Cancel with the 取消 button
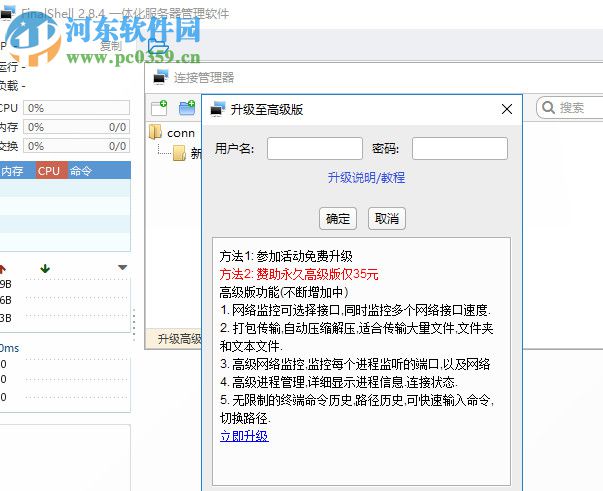 tap(386, 219)
